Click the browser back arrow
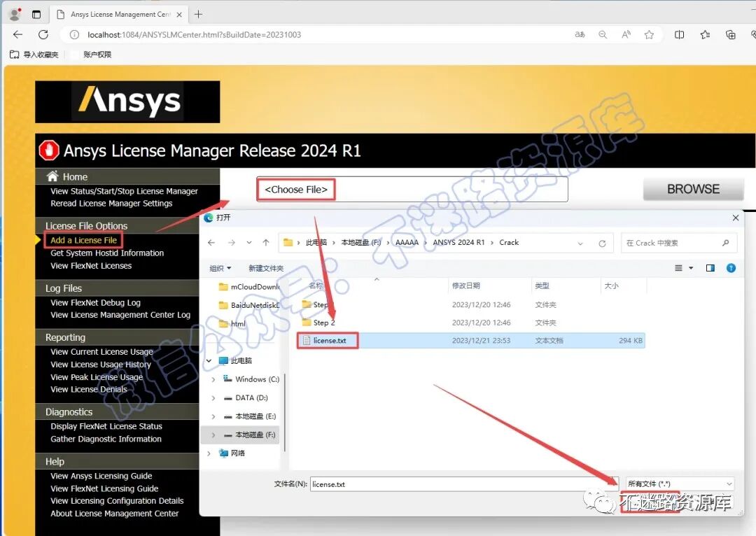Screen dimensions: 756x536 click(17, 34)
